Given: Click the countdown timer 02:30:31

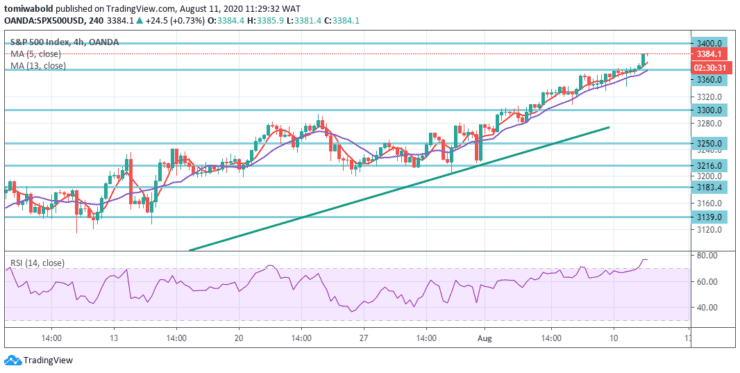Looking at the screenshot, I should (x=711, y=68).
